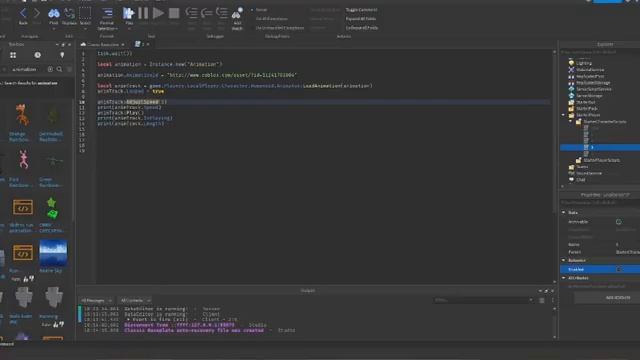Click the Step Over debugger icon
Viewport: 640px width, 360px height.
point(207,13)
